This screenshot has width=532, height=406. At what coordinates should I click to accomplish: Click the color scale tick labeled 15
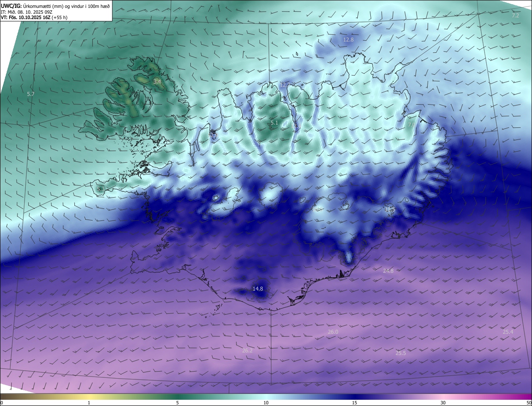355,403
